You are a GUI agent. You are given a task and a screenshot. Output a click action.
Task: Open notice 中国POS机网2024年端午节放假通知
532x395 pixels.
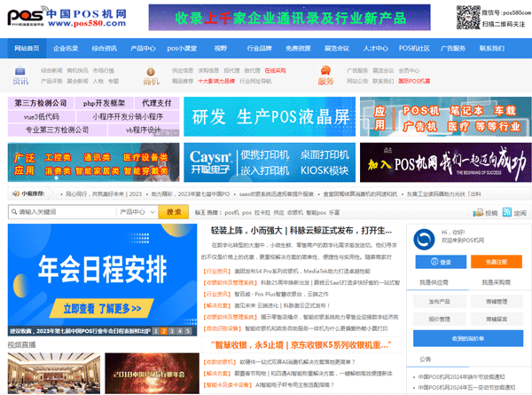pos(461,377)
